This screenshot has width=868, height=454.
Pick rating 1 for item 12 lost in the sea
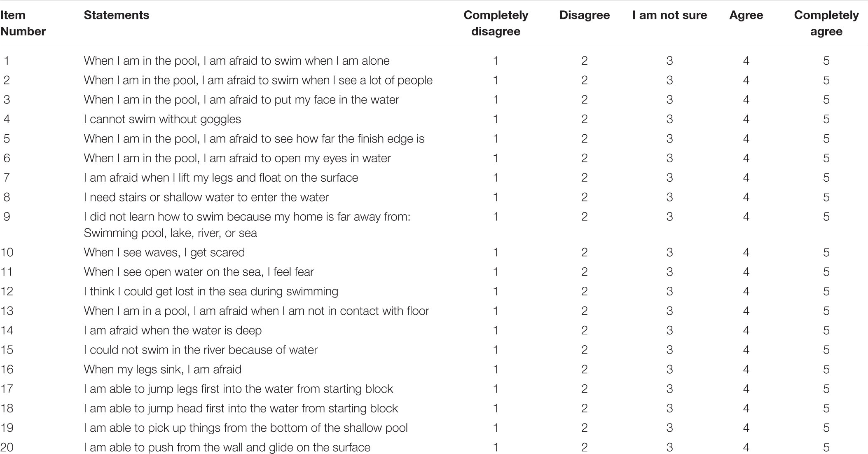[496, 292]
